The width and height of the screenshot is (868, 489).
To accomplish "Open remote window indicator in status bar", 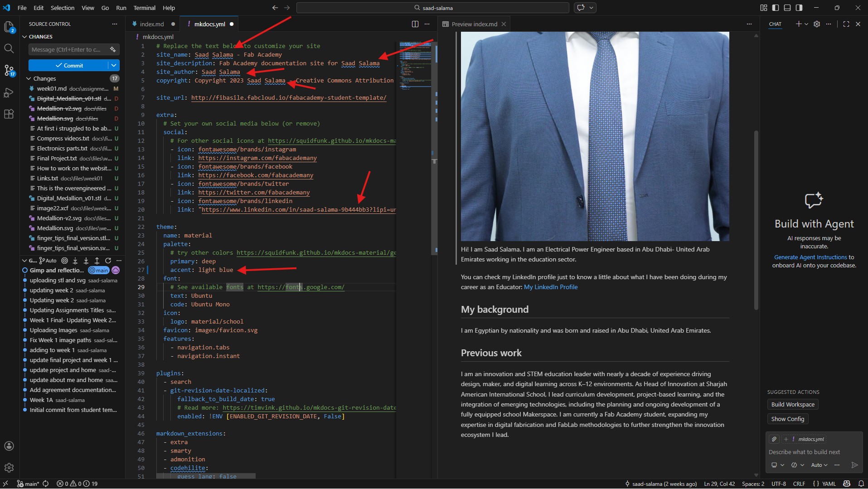I will [5, 484].
